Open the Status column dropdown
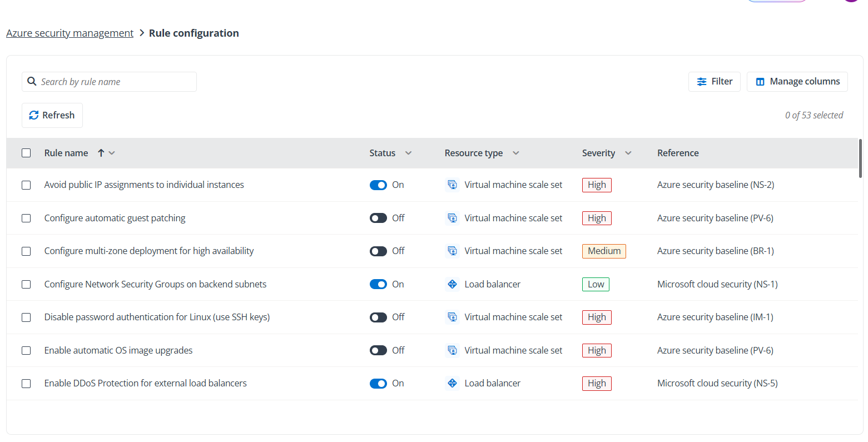The height and width of the screenshot is (442, 868). tap(408, 152)
